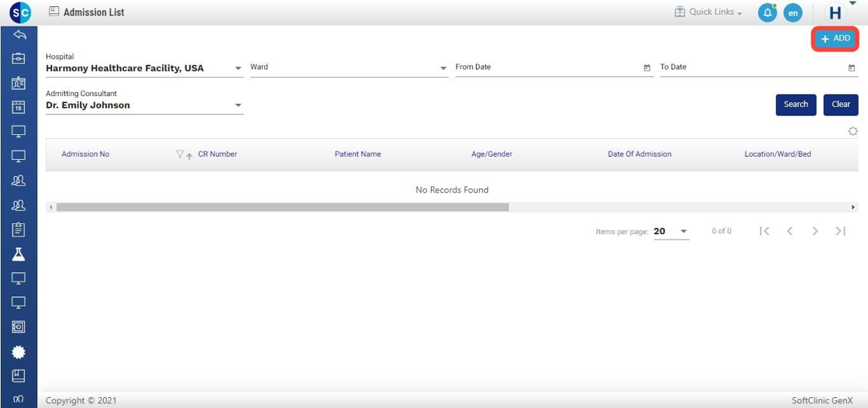The width and height of the screenshot is (868, 408).
Task: Open the Quick Links menu
Action: (708, 12)
